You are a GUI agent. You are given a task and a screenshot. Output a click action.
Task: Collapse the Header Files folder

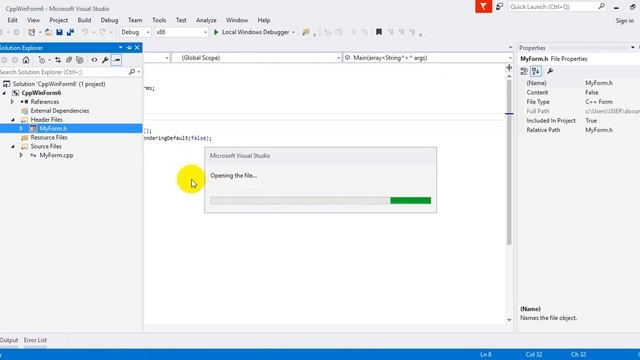coord(13,120)
